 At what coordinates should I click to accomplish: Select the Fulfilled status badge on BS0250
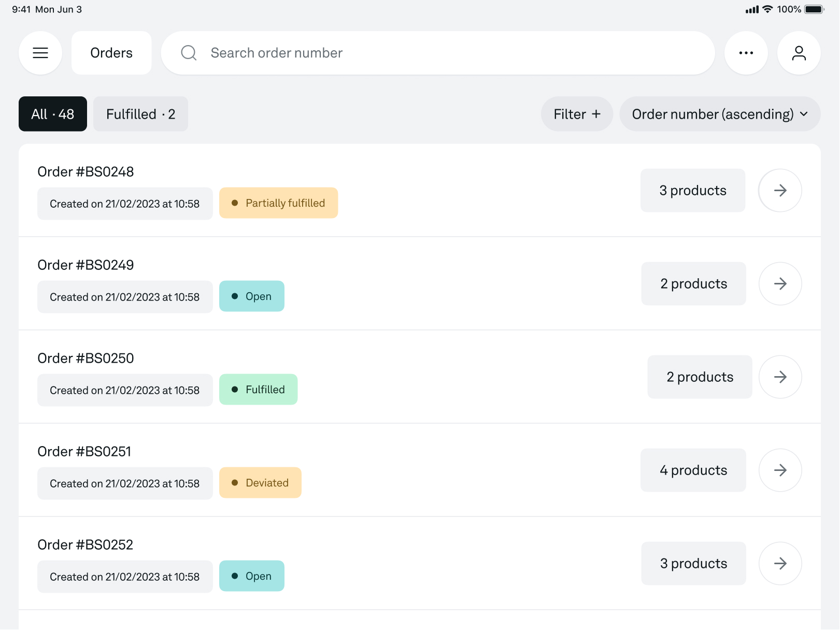[x=259, y=390]
